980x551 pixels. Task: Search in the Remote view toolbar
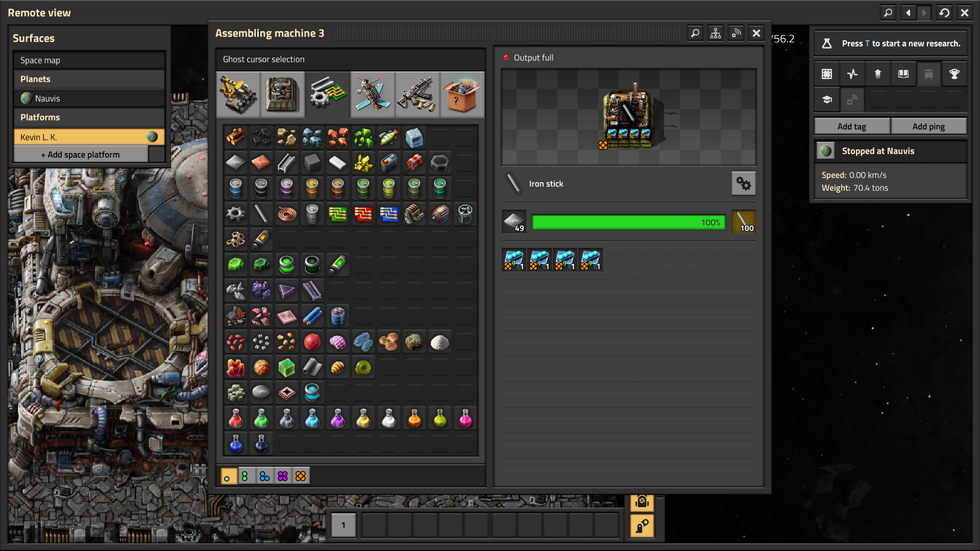[x=888, y=13]
